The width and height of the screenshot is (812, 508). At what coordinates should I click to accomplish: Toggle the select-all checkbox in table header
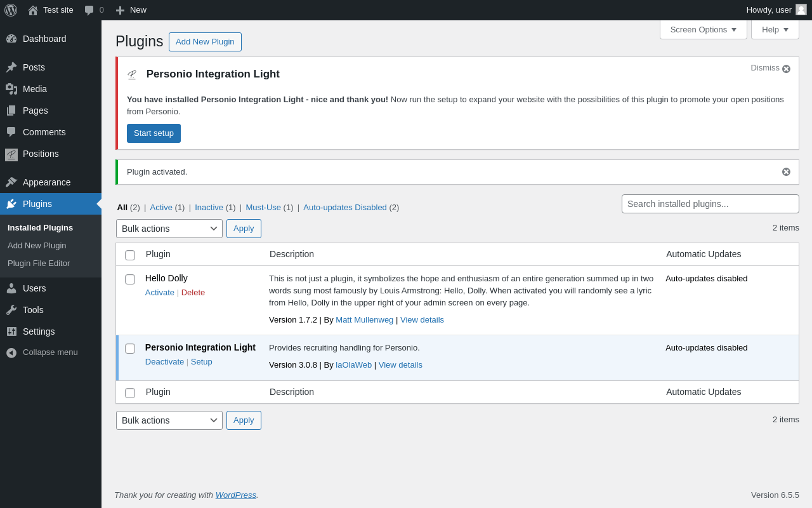tap(130, 255)
